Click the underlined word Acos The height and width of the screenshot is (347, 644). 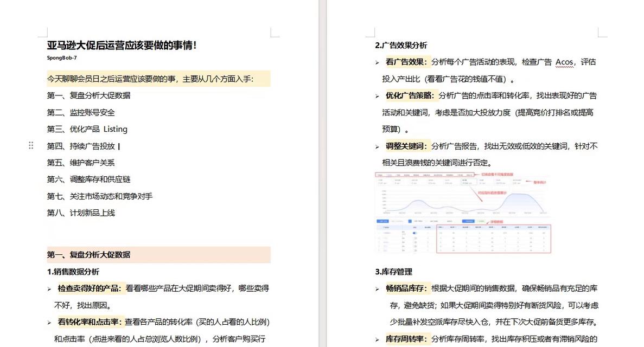pos(564,62)
